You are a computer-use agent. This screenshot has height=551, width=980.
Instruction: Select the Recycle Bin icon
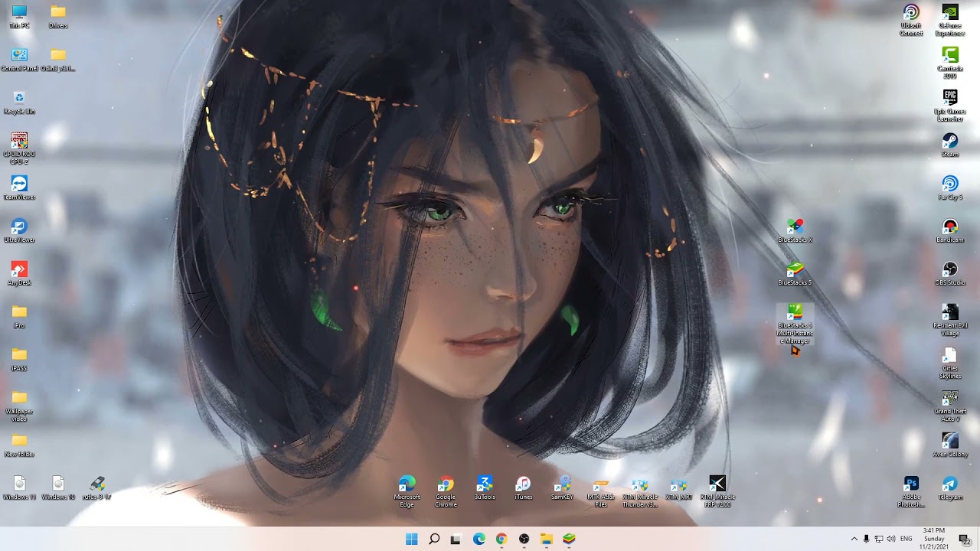19,103
